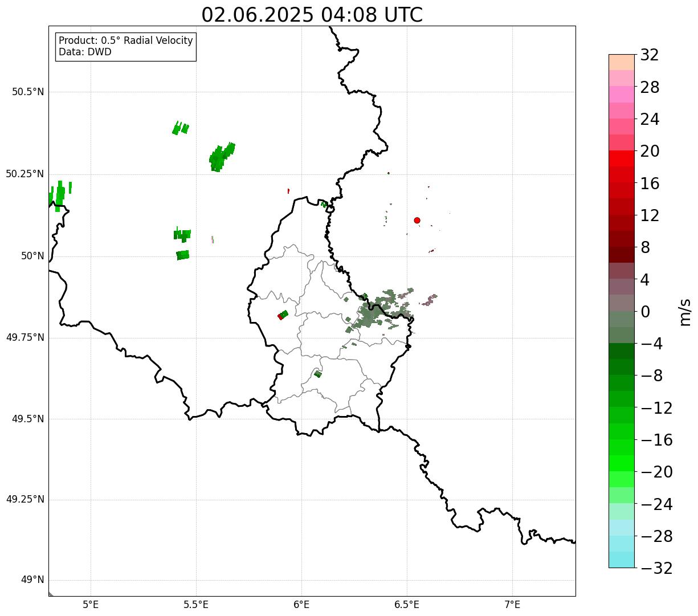Click the 5°E longitude label
The width and height of the screenshot is (698, 616).
[x=91, y=605]
